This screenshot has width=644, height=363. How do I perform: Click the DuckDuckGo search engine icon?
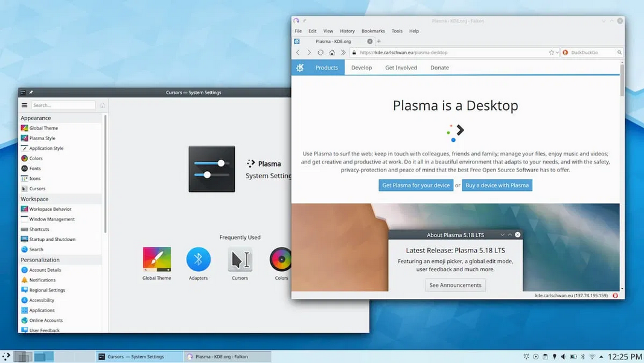click(x=566, y=53)
